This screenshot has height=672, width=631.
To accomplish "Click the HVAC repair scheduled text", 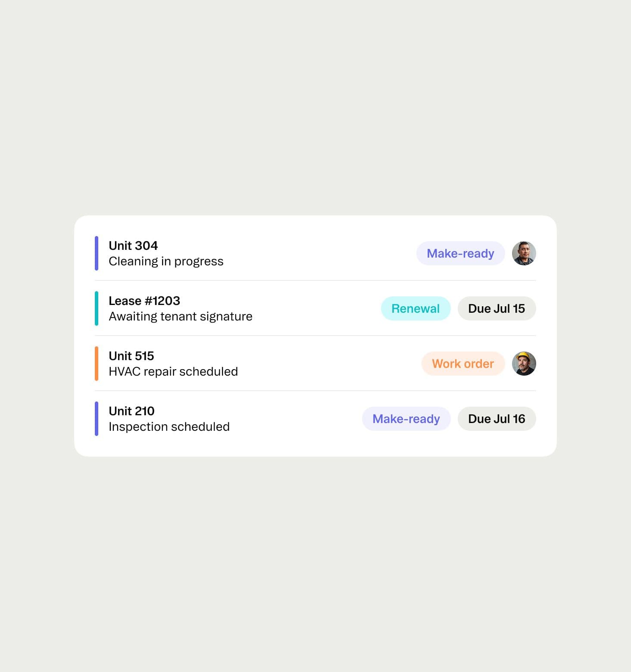I will tap(173, 371).
